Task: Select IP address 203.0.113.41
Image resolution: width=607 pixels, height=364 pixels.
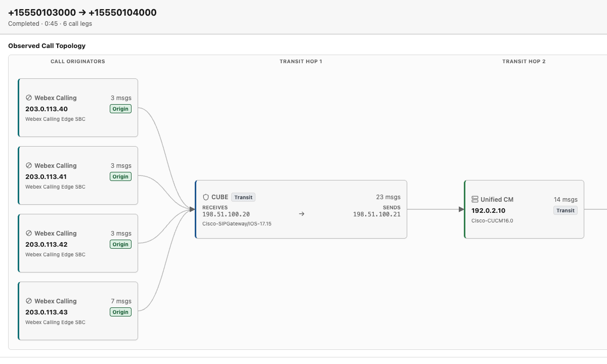Action: (x=46, y=176)
